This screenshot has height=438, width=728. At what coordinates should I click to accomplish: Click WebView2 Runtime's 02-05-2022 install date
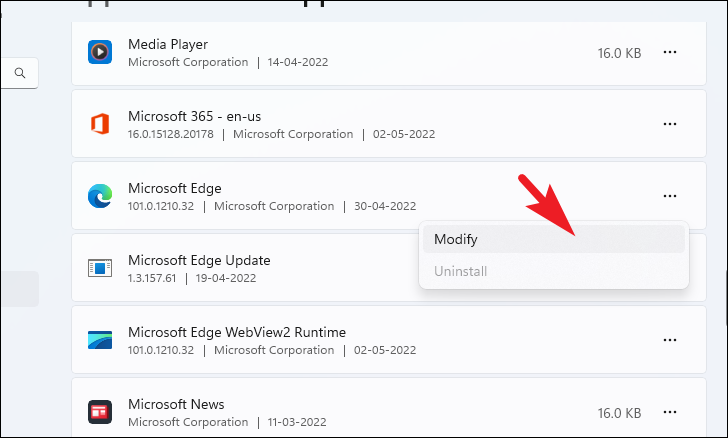(385, 350)
